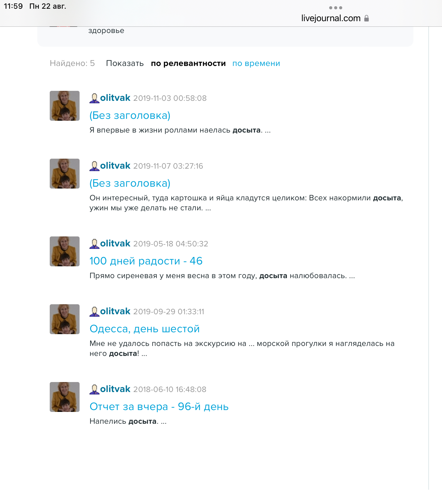
Task: Click user icon beside olitvak 2019-11-03 post
Action: click(x=94, y=98)
